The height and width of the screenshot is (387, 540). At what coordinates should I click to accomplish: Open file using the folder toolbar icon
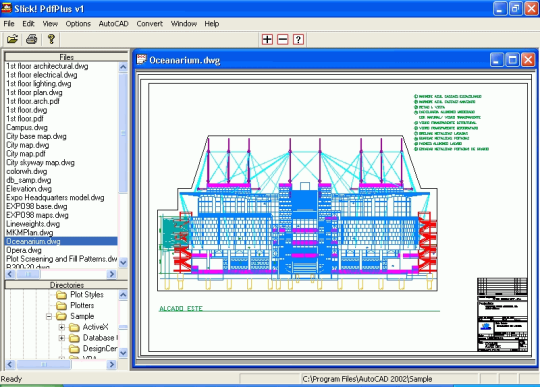point(12,39)
